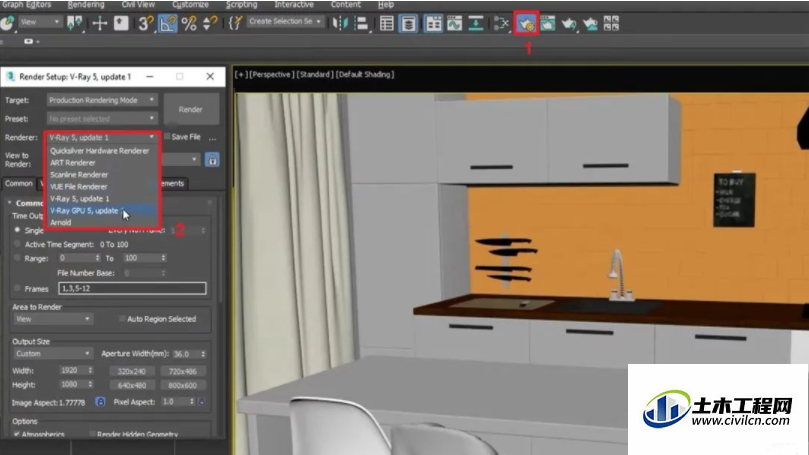Open the reference coordinate View dropdown
This screenshot has width=809, height=455.
point(40,22)
